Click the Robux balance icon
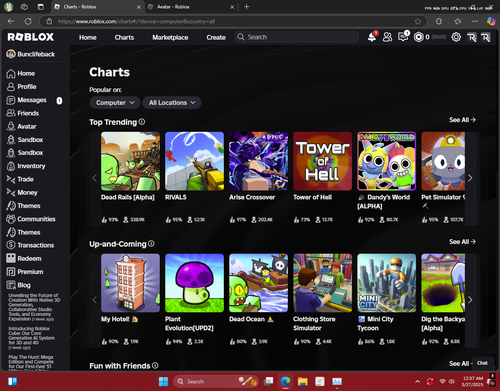 [x=418, y=37]
